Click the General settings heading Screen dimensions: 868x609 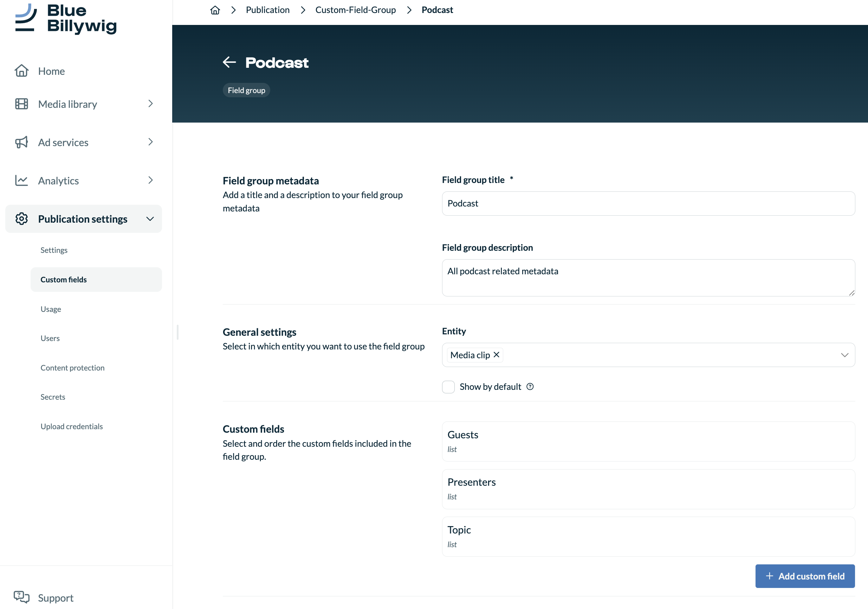[x=259, y=332]
